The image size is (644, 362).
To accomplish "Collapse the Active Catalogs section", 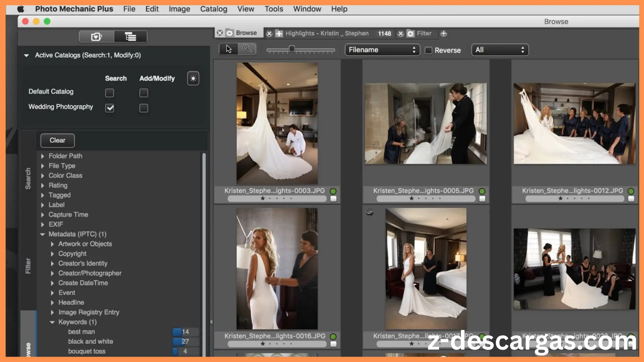I will pyautogui.click(x=26, y=55).
